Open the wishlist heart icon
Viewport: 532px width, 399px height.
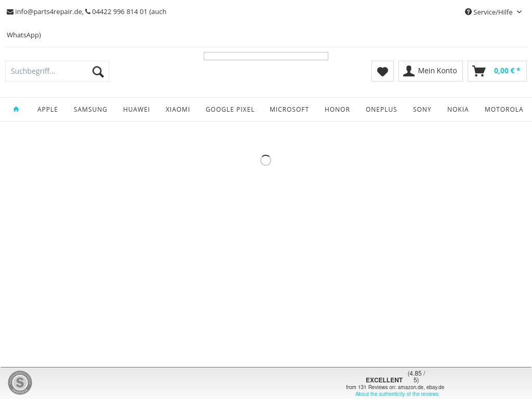(382, 71)
